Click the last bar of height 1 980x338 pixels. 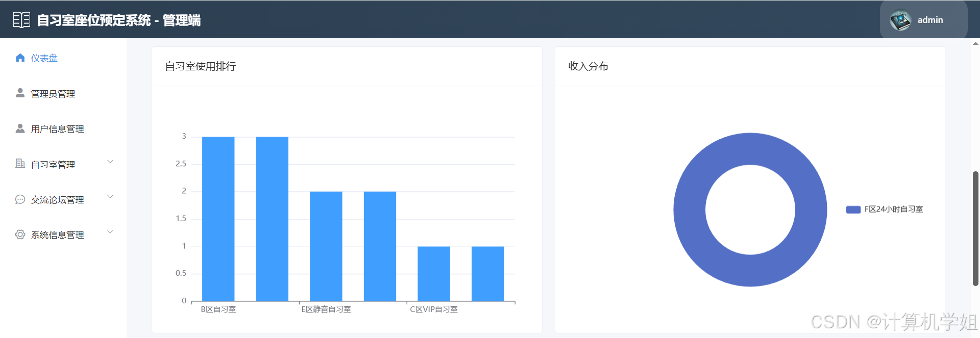[x=487, y=274]
